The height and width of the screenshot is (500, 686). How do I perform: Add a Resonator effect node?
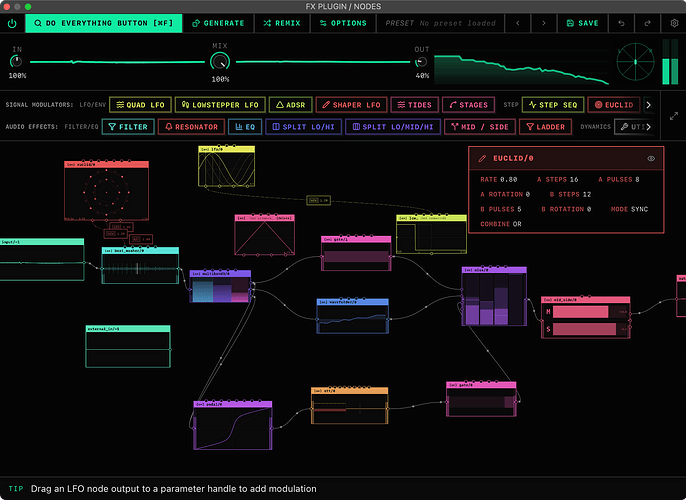191,127
